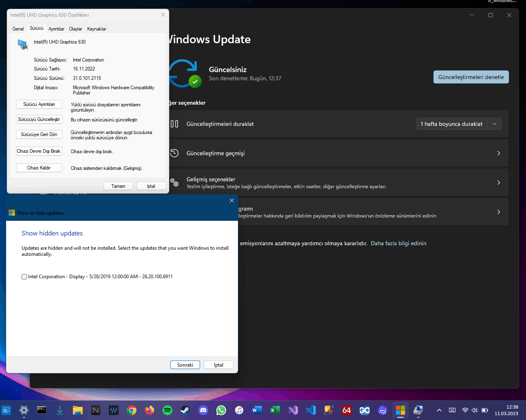The image size is (526, 420).
Task: Open the device manager icon in taskbar
Action: coord(418,410)
